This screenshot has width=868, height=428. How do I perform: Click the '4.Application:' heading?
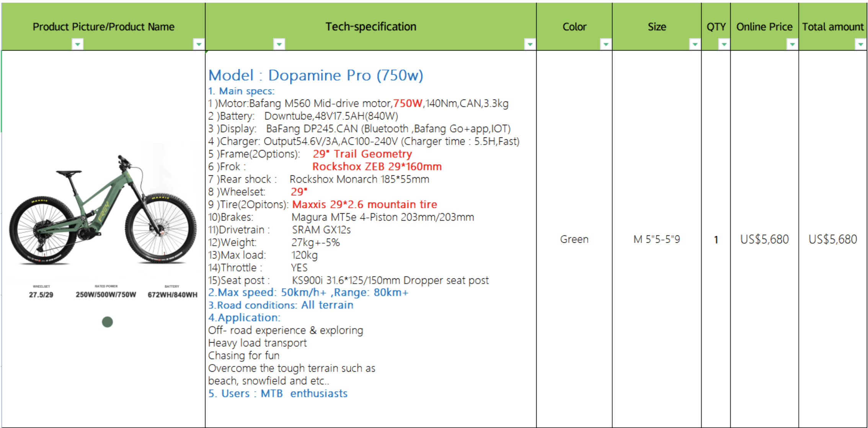[244, 318]
